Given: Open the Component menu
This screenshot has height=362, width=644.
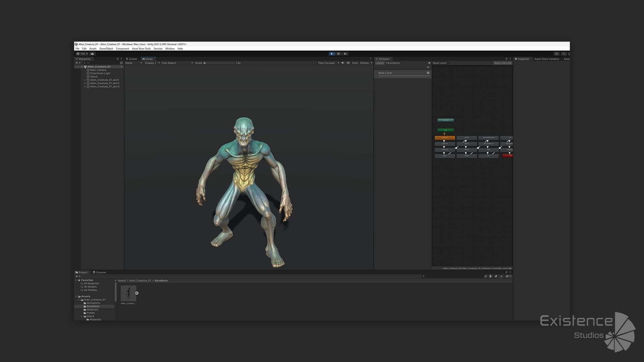Looking at the screenshot, I should tap(122, 49).
